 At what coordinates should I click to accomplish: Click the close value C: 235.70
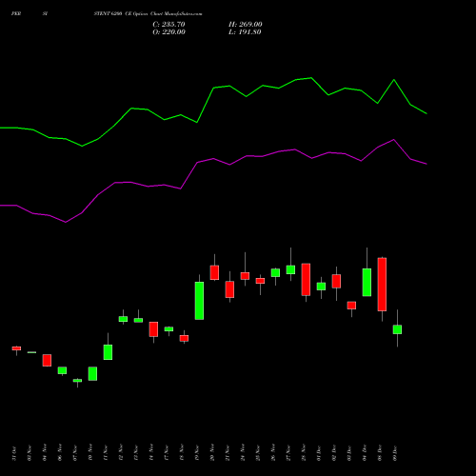pos(169,25)
